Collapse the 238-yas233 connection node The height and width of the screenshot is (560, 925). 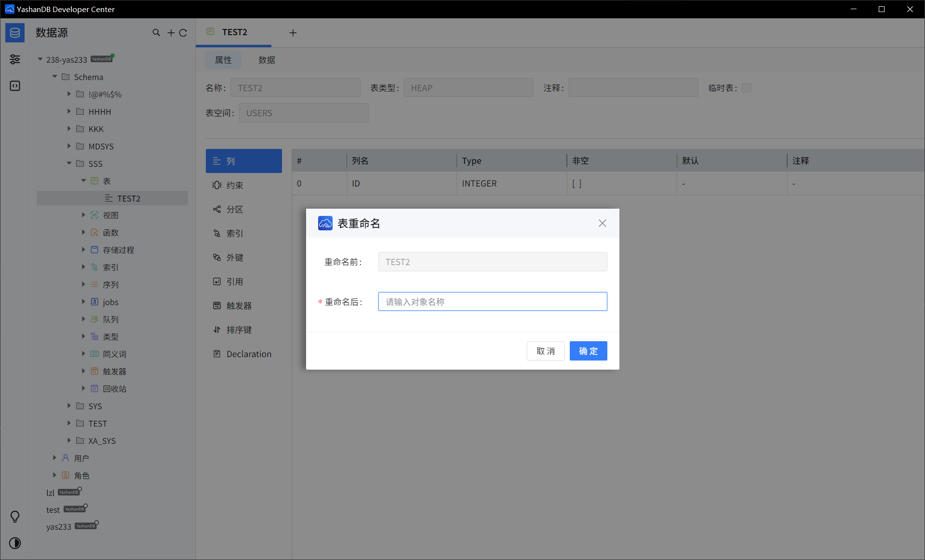coord(40,59)
